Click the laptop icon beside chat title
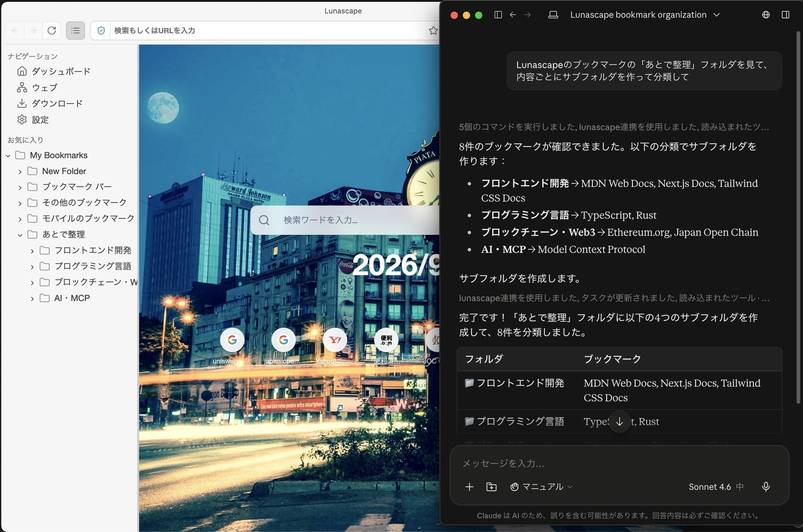Image resolution: width=803 pixels, height=532 pixels. (x=553, y=15)
